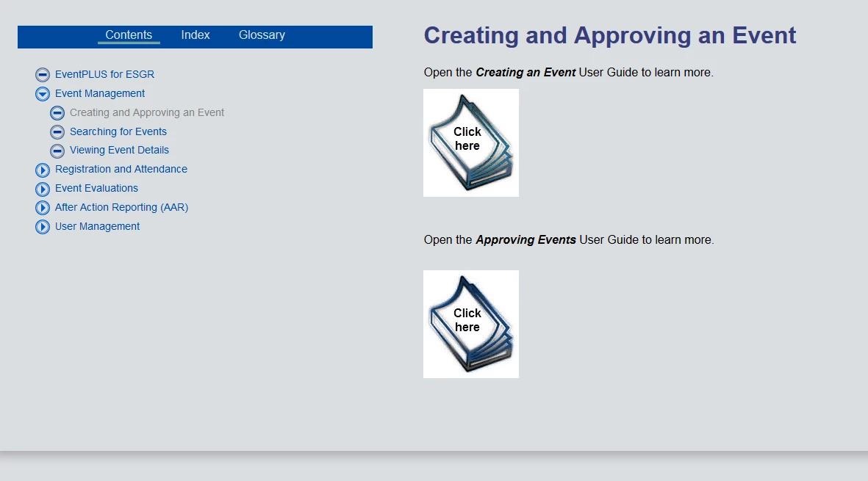Open After Action Reporting (AAR) topic

coord(121,207)
